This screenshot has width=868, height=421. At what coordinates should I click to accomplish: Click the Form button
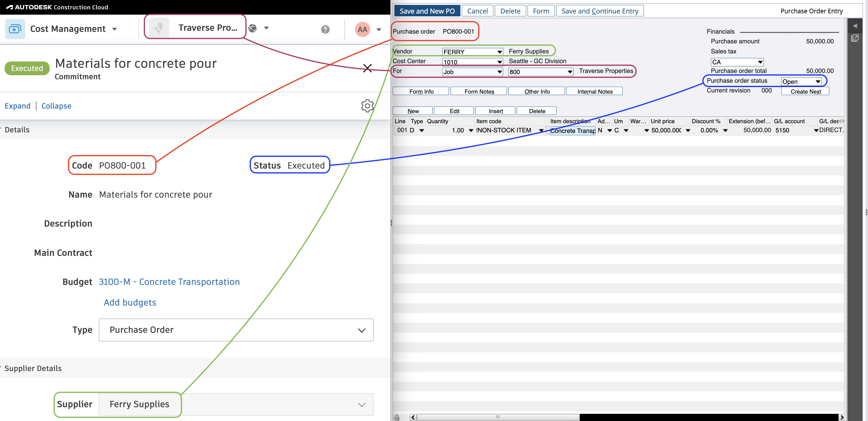click(541, 11)
